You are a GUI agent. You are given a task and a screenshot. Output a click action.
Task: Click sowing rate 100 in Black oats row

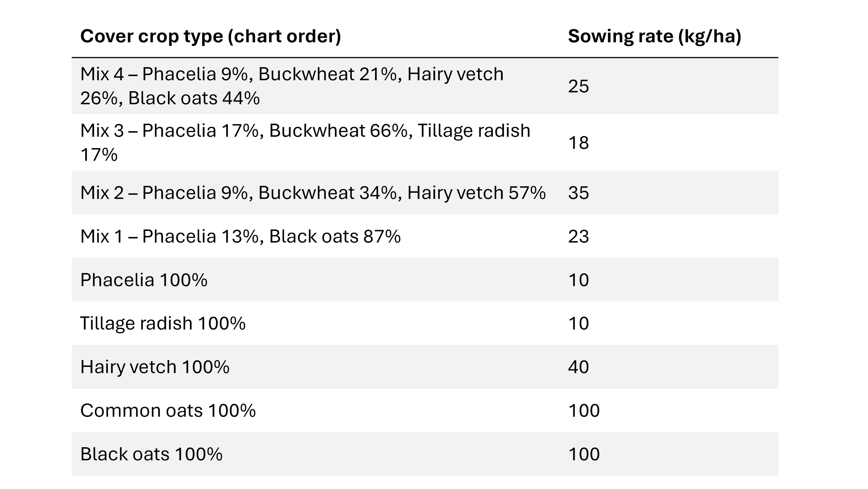click(x=584, y=454)
